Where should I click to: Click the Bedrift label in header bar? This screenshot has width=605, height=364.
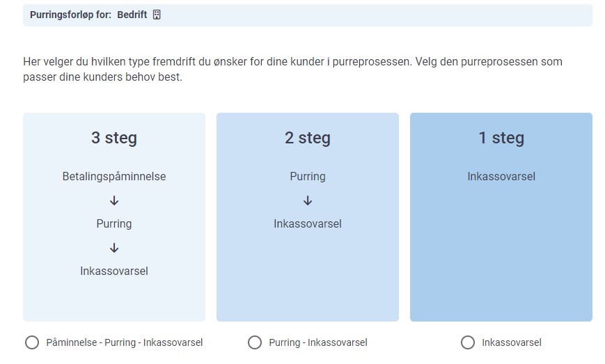click(132, 15)
